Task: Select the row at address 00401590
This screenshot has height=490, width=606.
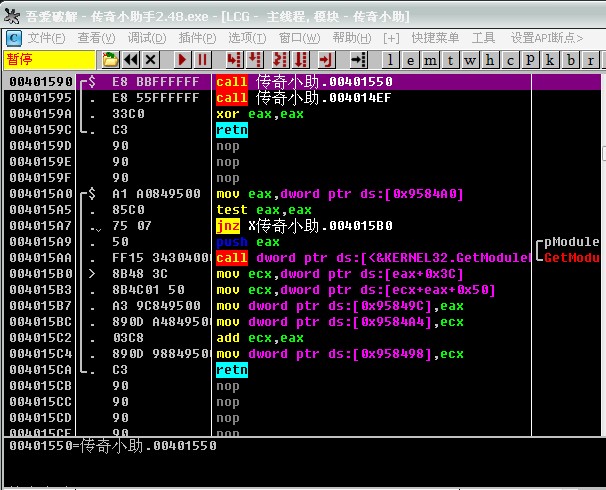Action: click(302, 82)
